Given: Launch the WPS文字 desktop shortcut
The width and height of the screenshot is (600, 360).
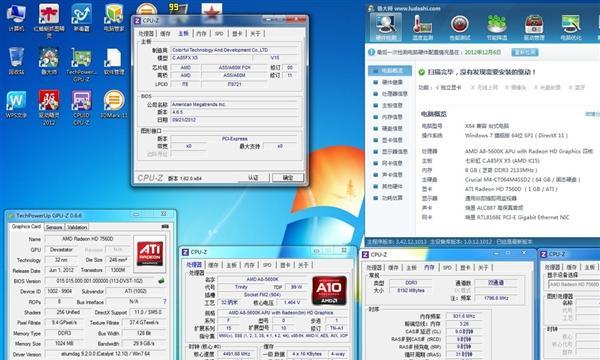Looking at the screenshot, I should [x=16, y=104].
